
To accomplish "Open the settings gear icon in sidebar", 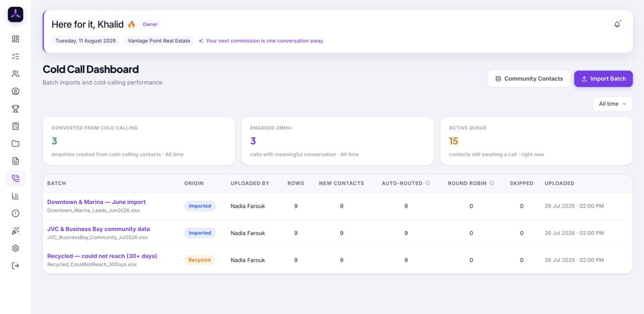I will (x=16, y=248).
